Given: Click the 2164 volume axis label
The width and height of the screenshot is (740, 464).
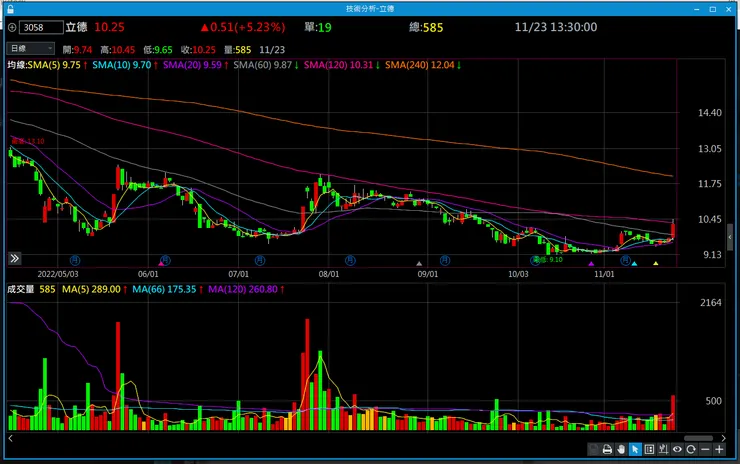Looking at the screenshot, I should (x=711, y=303).
